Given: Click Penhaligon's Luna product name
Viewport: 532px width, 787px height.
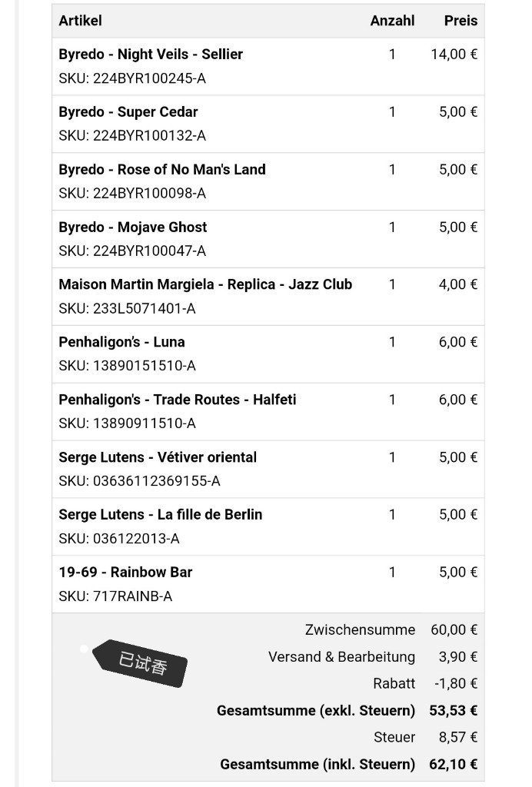Looking at the screenshot, I should (x=121, y=342).
